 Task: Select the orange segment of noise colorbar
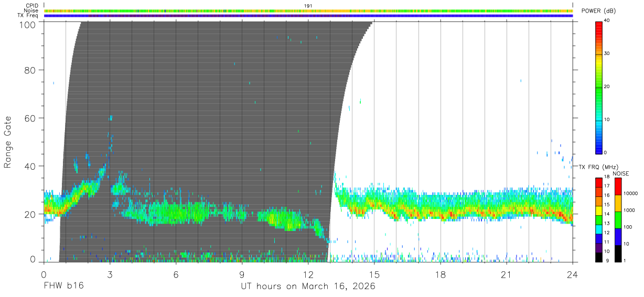point(618,203)
